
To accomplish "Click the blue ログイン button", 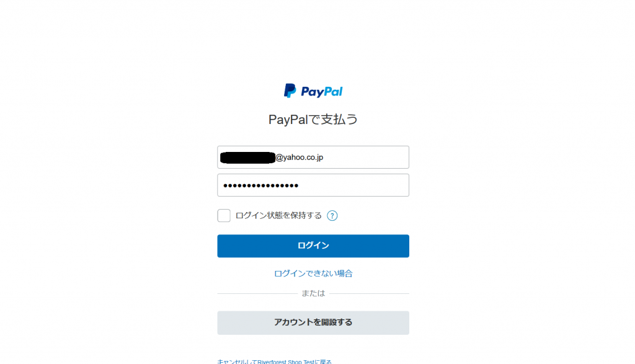I will [x=313, y=246].
